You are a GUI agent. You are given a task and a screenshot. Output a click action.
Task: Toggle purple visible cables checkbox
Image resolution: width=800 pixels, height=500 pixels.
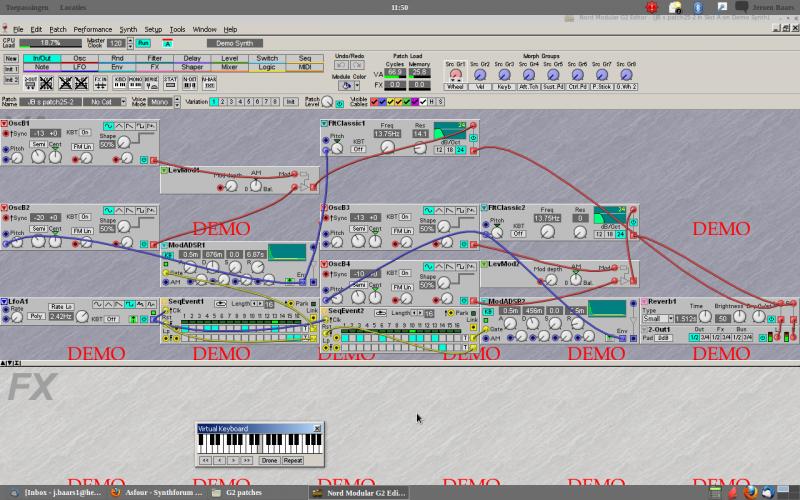pyautogui.click(x=415, y=102)
